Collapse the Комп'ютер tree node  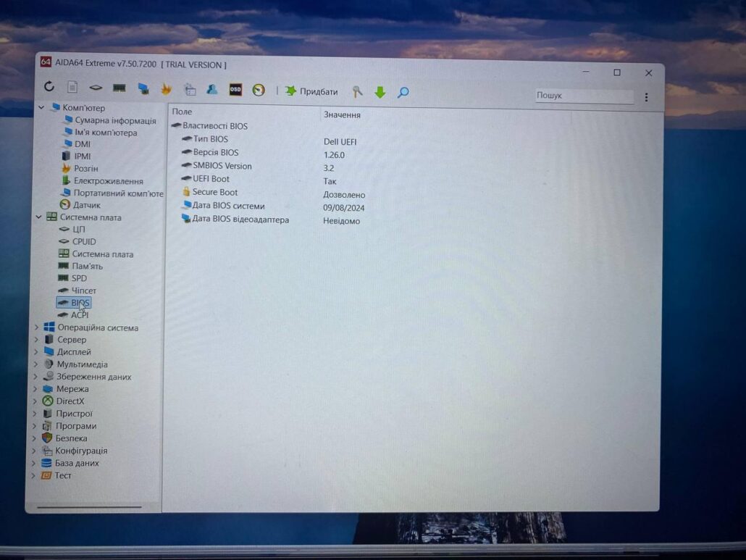pos(41,108)
